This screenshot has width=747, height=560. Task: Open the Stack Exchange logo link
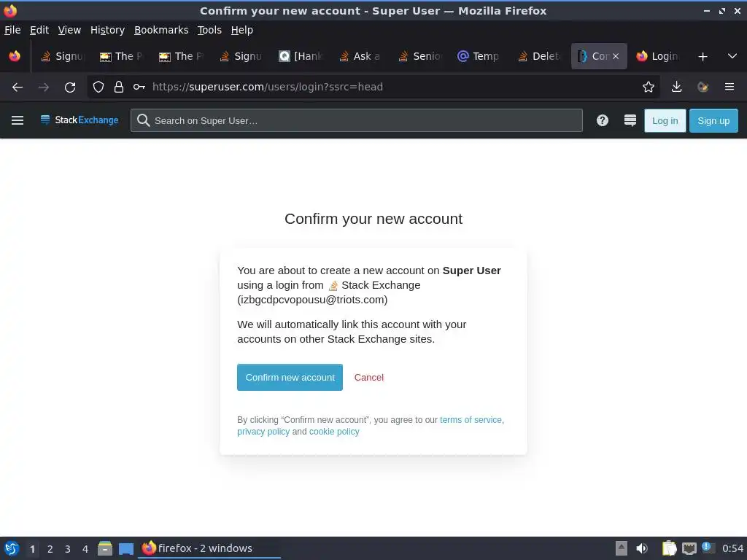pos(79,120)
